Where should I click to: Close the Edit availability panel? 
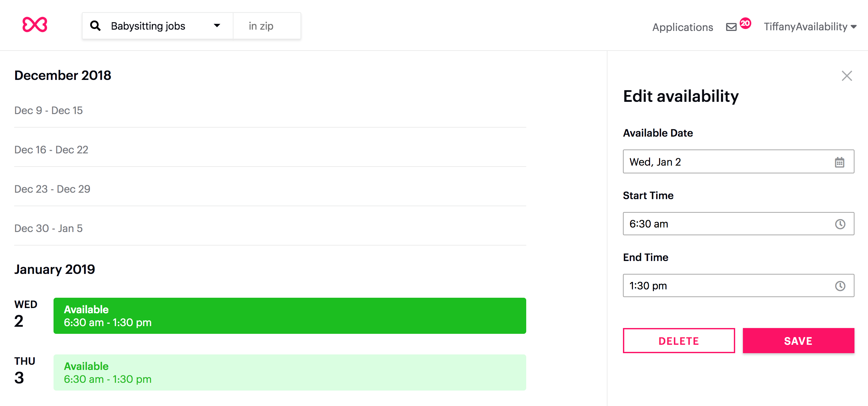coord(846,76)
